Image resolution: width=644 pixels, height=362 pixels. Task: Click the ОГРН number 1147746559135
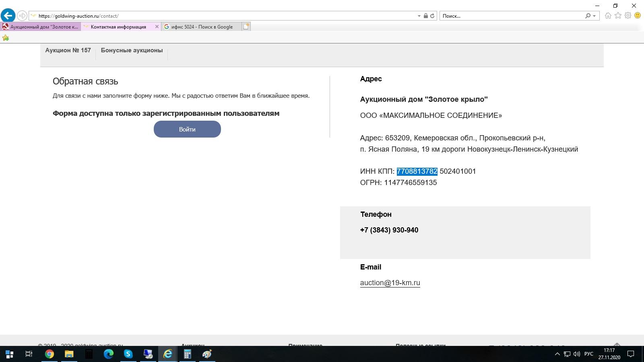(411, 183)
